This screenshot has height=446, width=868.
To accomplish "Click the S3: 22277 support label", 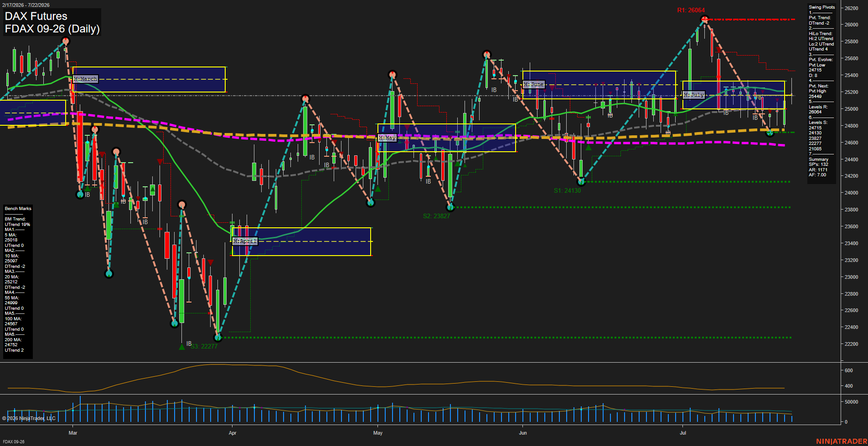I will [x=204, y=346].
